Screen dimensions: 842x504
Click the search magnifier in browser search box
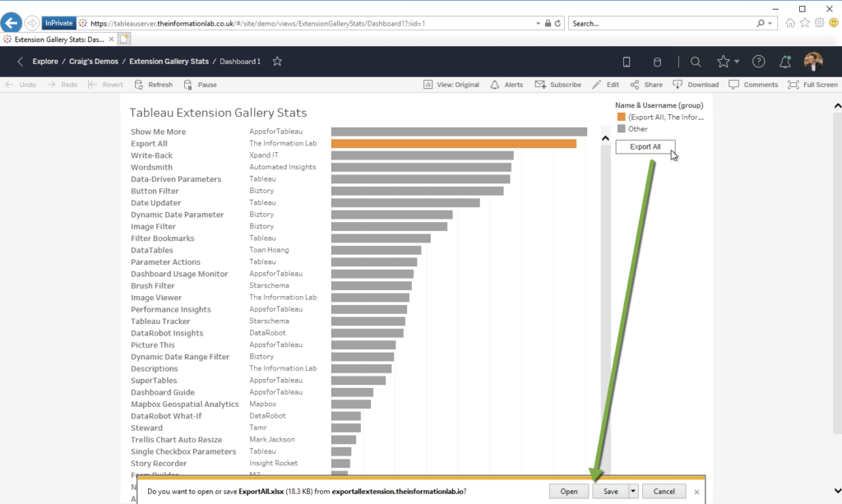761,24
